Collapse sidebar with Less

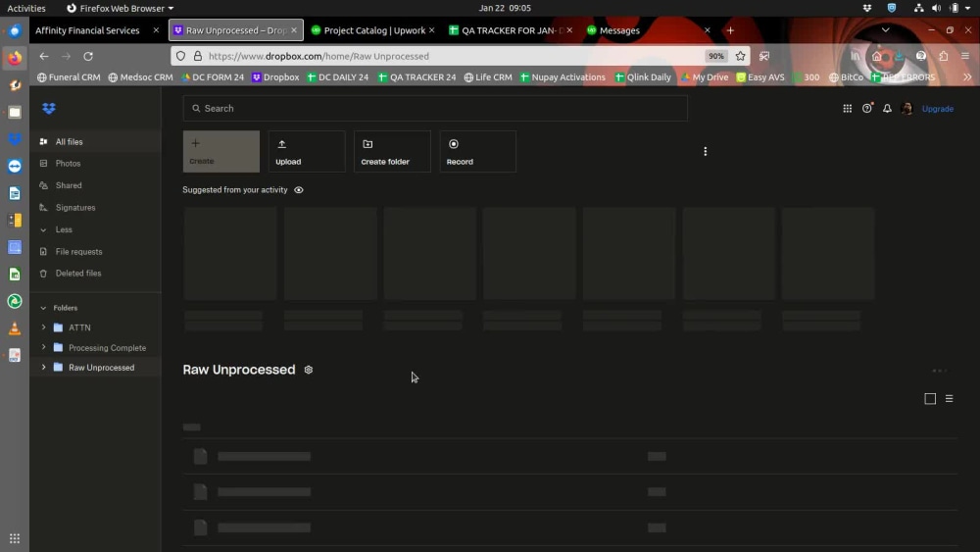tap(64, 229)
